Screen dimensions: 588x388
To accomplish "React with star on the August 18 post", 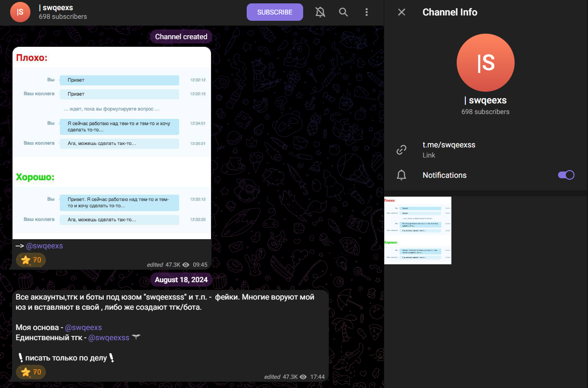I will point(31,372).
